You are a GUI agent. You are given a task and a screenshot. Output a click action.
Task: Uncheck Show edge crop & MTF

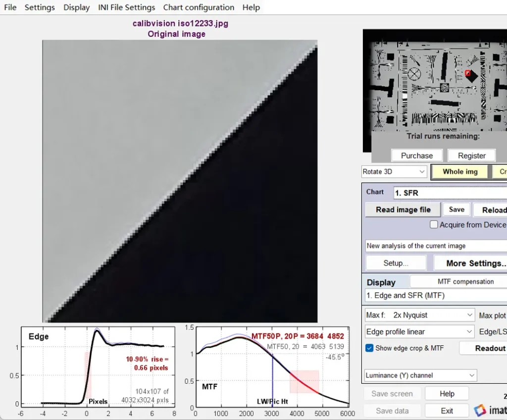click(369, 348)
